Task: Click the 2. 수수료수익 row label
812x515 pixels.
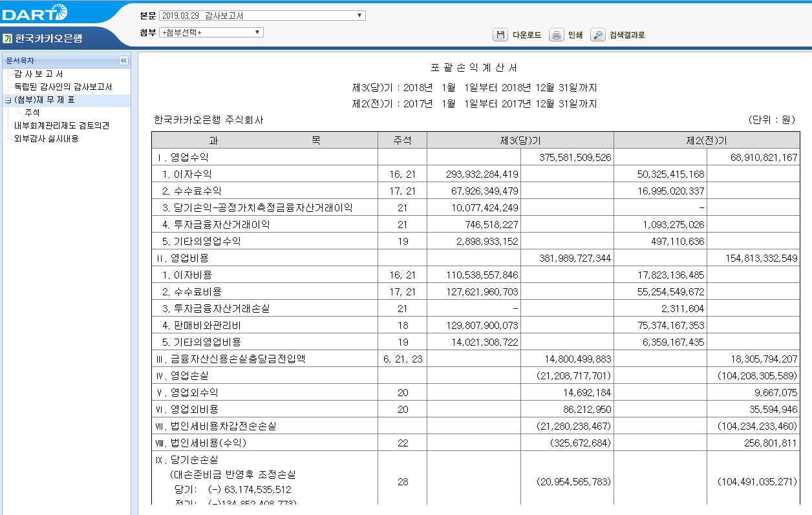Action: [192, 191]
